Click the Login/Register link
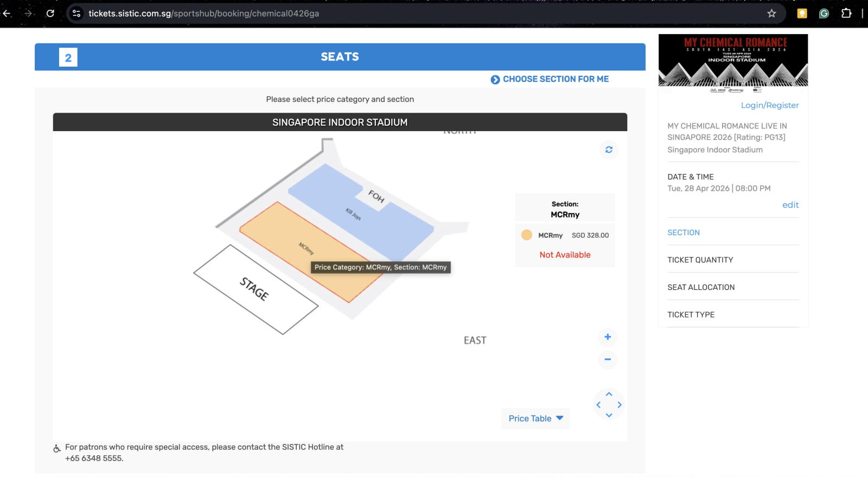The image size is (868, 478). coord(770,105)
